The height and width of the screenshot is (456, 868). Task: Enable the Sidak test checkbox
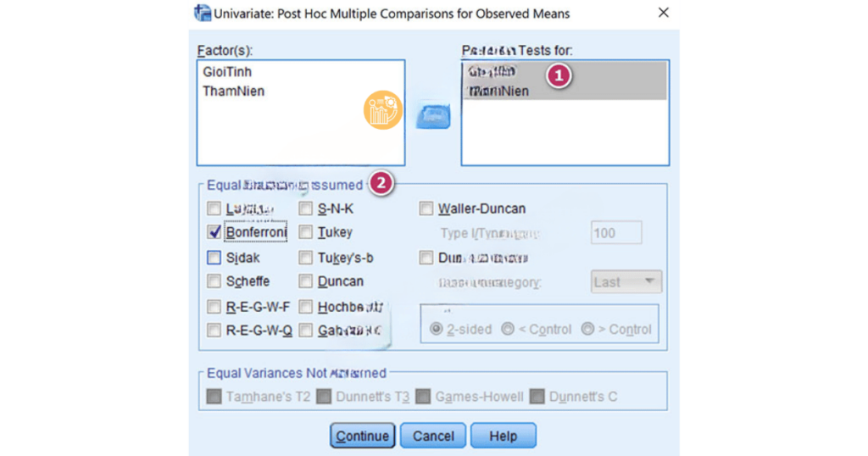coord(214,258)
